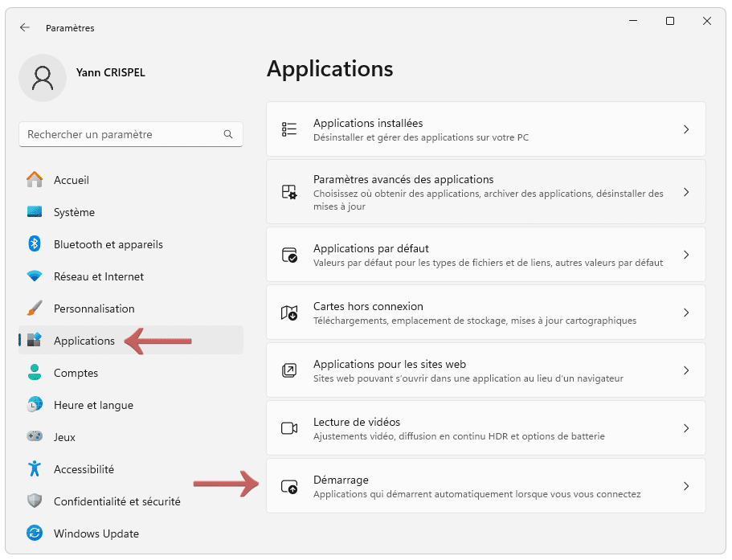
Task: Expand Applications par défaut chevron
Action: point(685,255)
